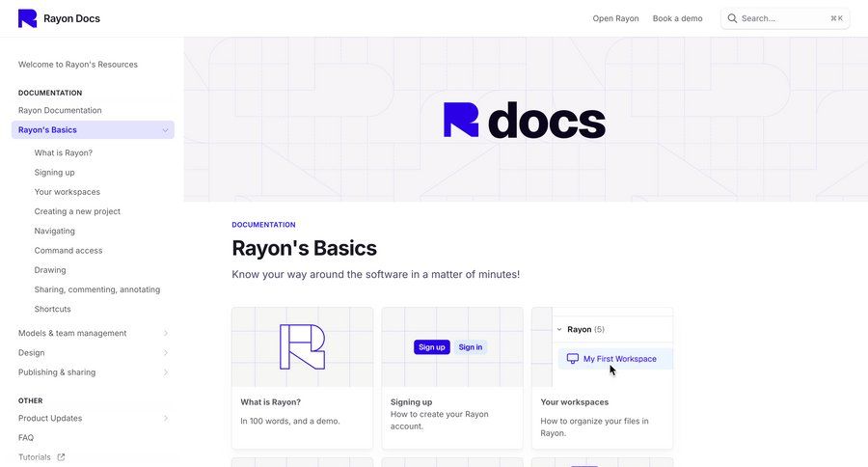Click the Rayon logo in header
Screen dimensions: 868x467
[27, 18]
